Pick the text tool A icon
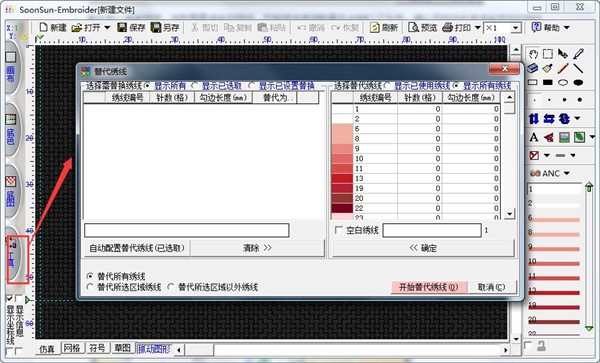600x363 pixels. point(534,137)
